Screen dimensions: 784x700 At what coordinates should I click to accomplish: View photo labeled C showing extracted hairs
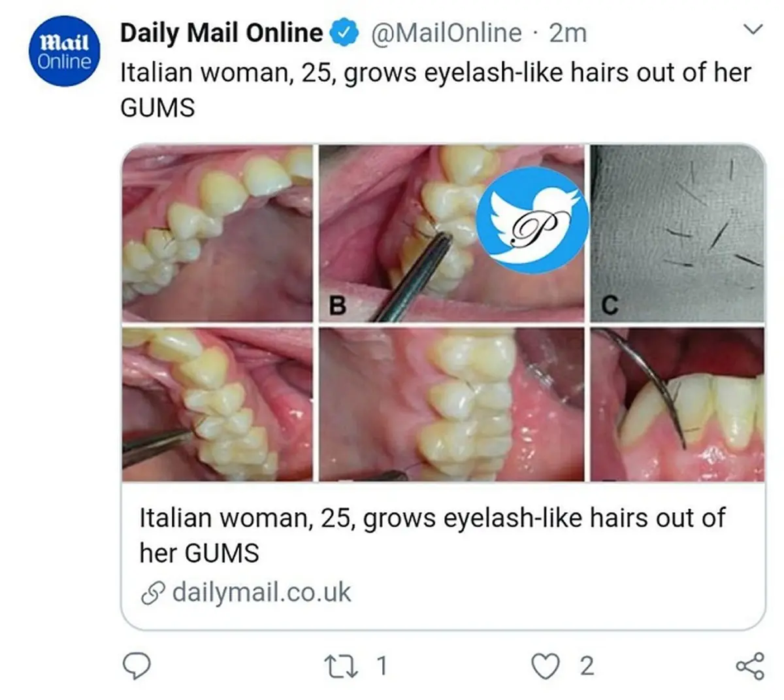coord(677,233)
